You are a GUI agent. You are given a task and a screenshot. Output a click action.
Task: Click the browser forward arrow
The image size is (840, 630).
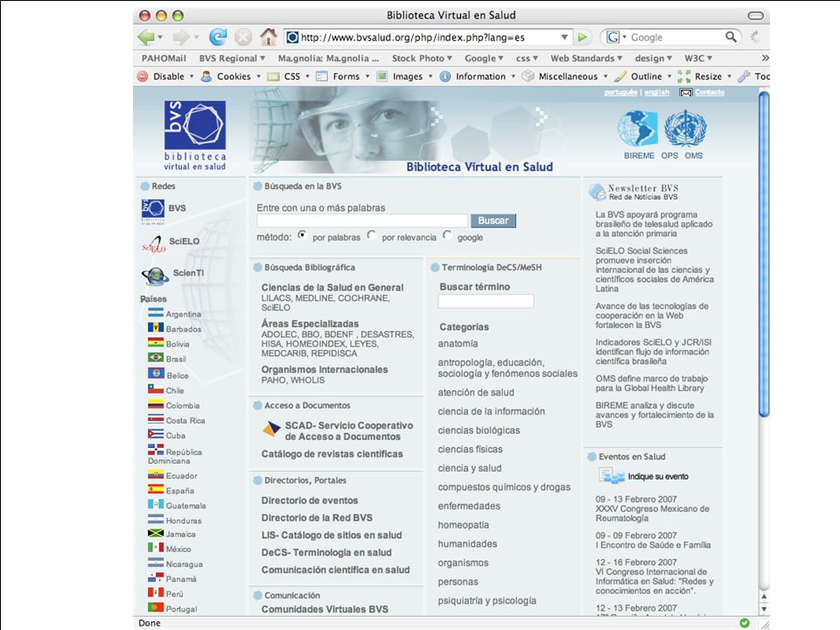click(x=181, y=37)
